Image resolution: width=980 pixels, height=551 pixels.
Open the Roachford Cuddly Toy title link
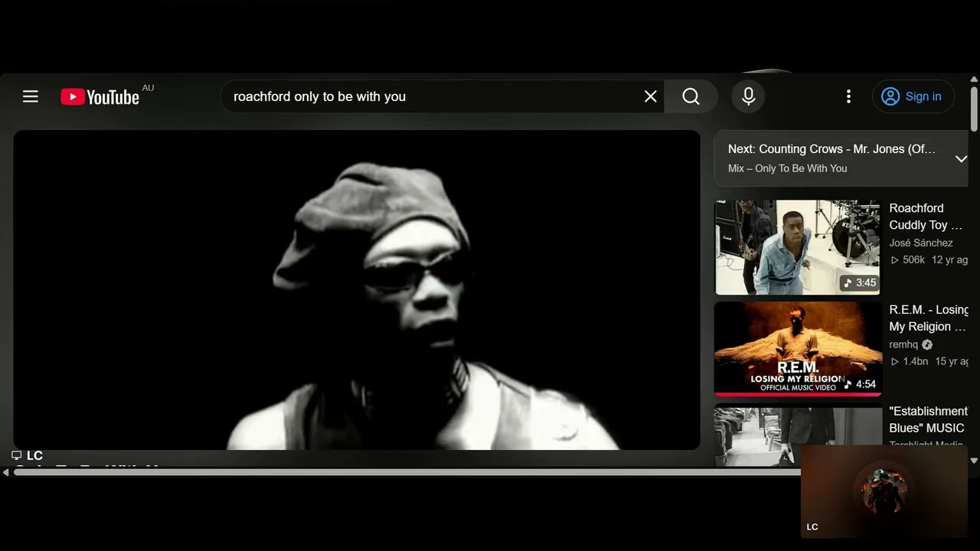[926, 217]
